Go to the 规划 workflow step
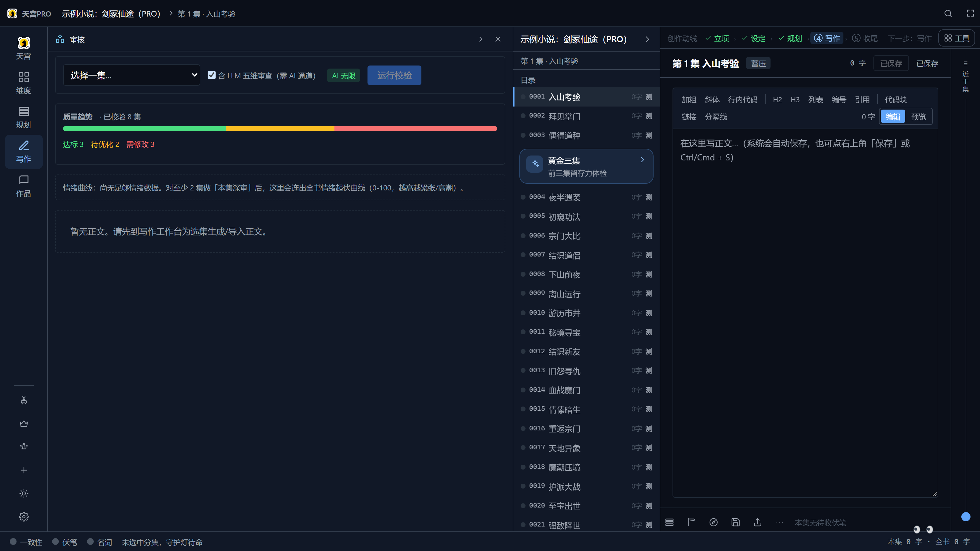This screenshot has width=980, height=551. point(790,38)
